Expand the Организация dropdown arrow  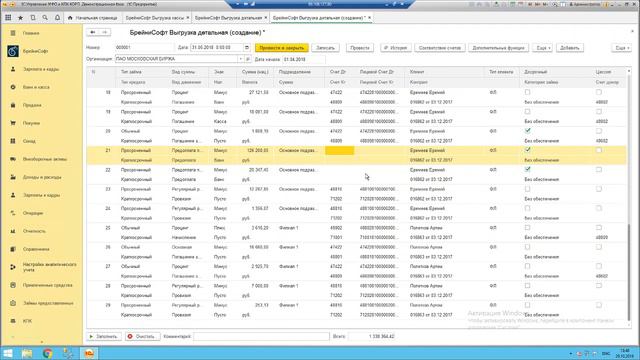tap(240, 59)
